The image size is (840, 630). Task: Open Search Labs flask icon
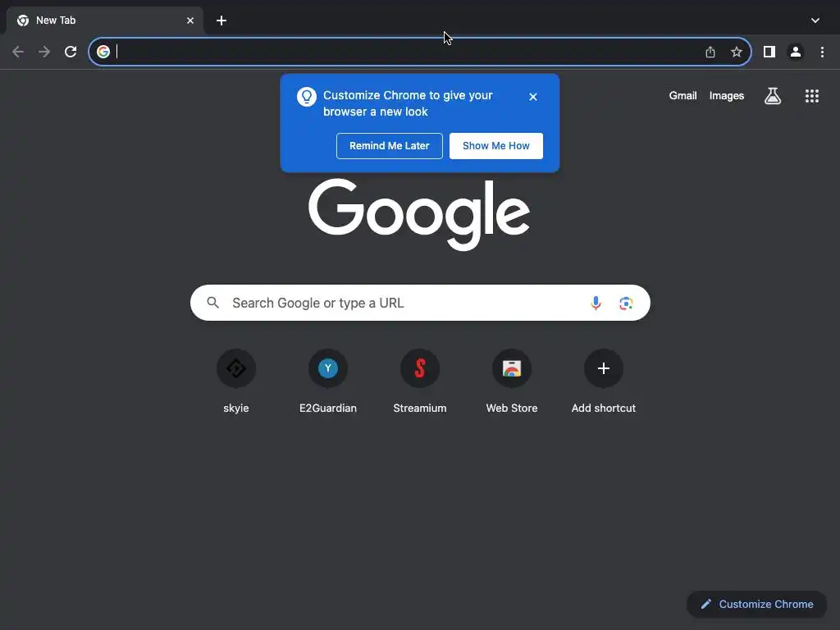[x=773, y=96]
